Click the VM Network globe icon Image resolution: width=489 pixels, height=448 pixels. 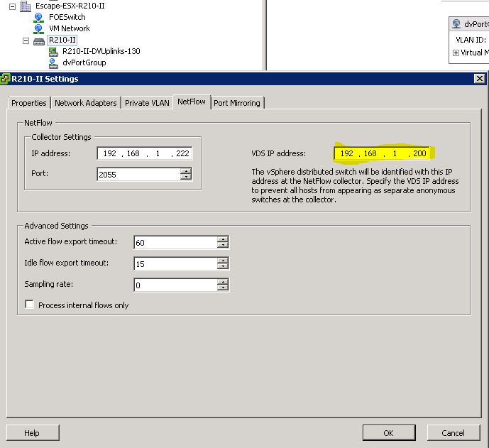coord(38,28)
